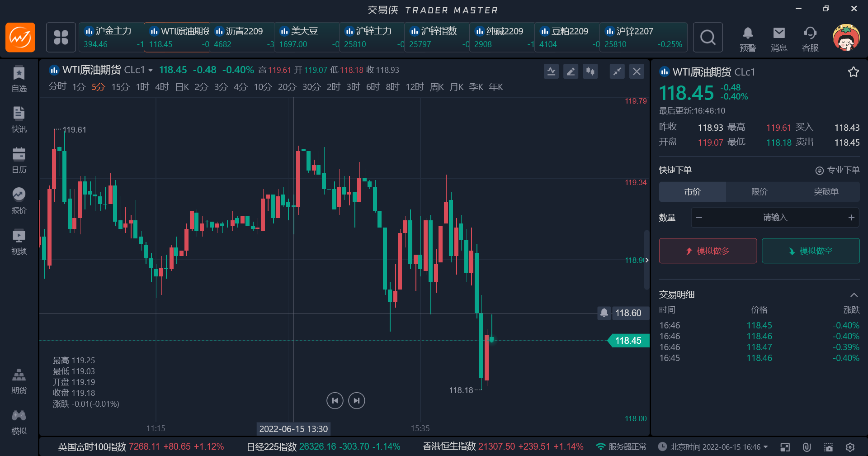Image resolution: width=868 pixels, height=456 pixels.
Task: Click the 118.45 current price tag
Action: coord(628,341)
